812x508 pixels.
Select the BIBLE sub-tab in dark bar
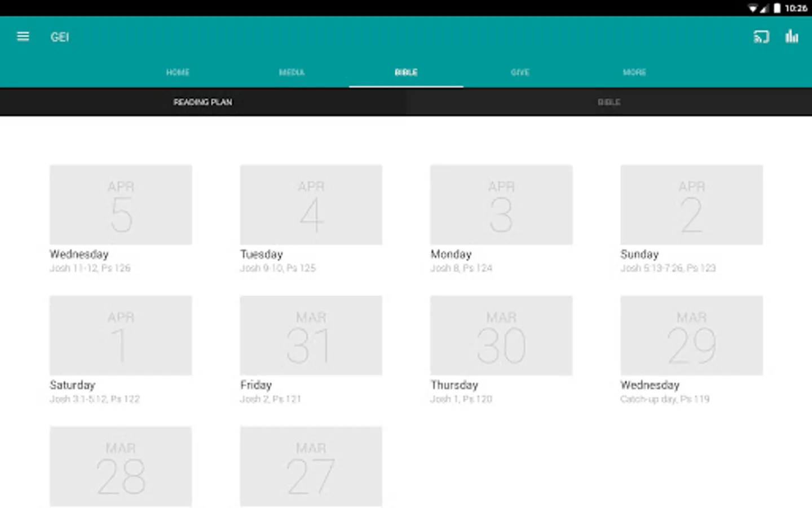coord(609,102)
